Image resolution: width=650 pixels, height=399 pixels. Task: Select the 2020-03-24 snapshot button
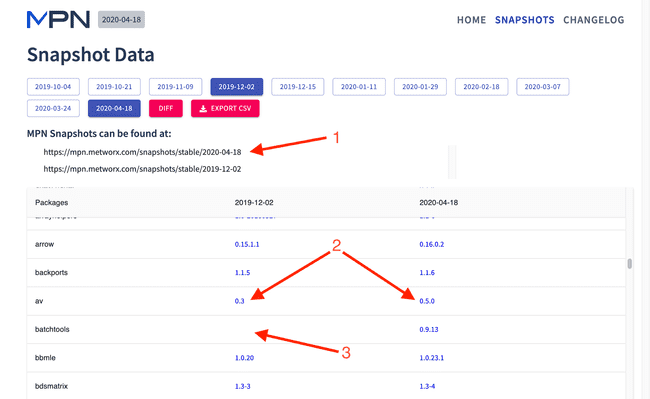(x=53, y=108)
